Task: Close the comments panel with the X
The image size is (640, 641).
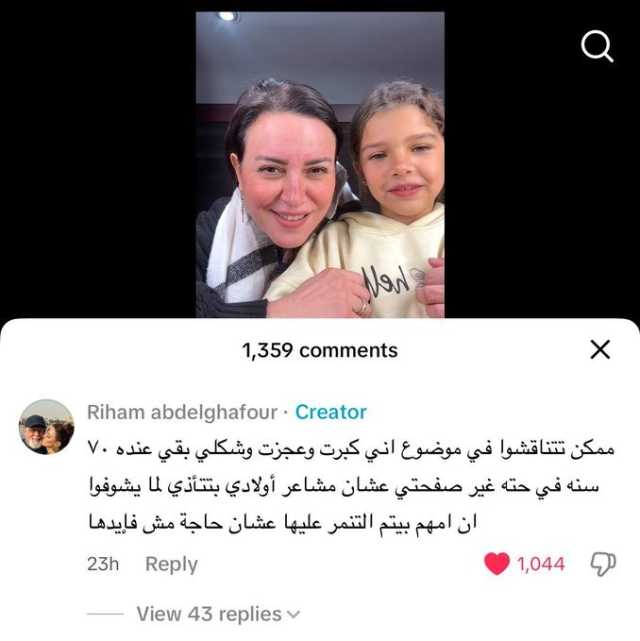Action: 600,350
